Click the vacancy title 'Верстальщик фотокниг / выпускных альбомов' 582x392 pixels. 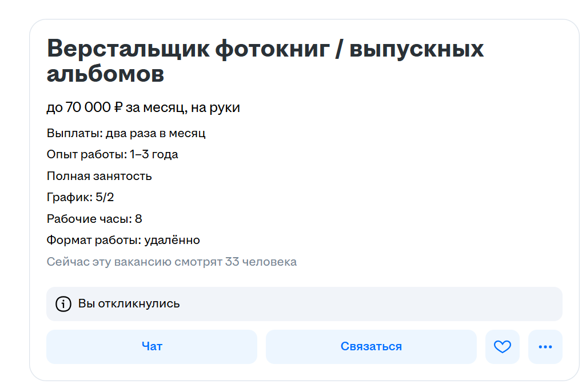(x=265, y=61)
